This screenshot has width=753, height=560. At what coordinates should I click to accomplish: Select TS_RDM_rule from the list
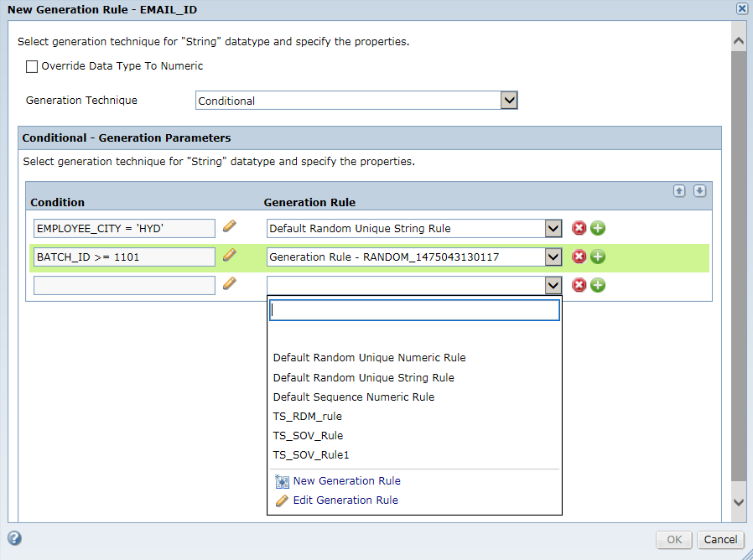pyautogui.click(x=308, y=417)
